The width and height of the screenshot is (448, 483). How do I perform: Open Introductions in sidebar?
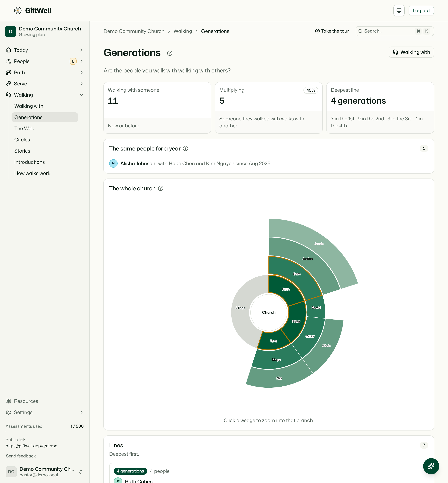(x=45, y=162)
